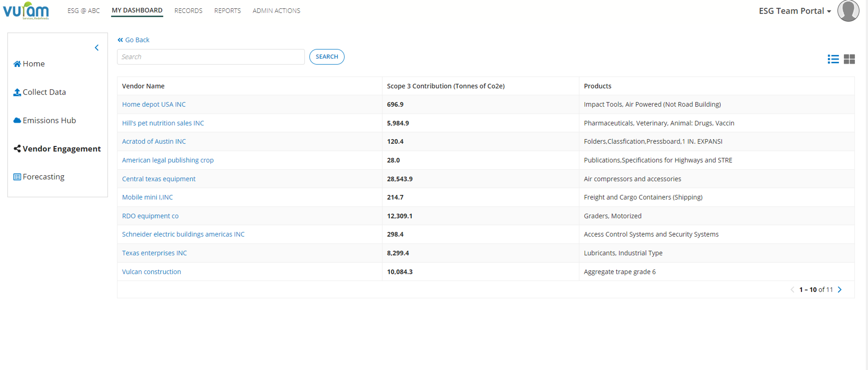Click the 214.7 contribution value
Viewport: 868px width, 370px height.
point(395,197)
